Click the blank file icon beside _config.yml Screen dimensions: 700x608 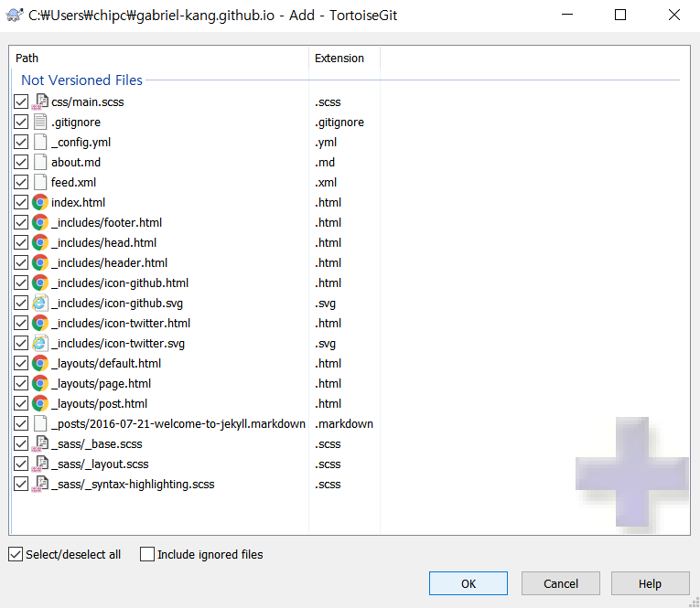tap(40, 143)
